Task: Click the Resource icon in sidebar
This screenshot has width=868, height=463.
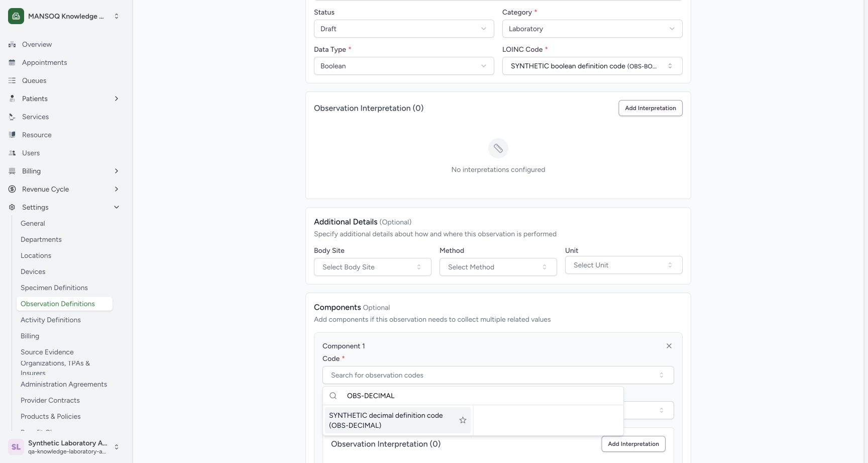Action: tap(12, 135)
